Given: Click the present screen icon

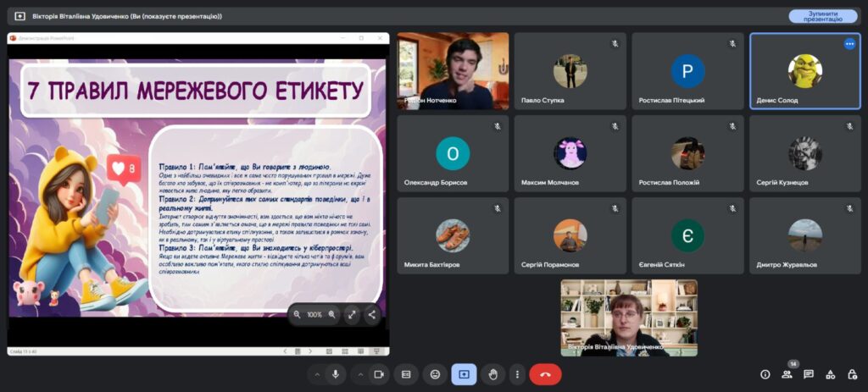Looking at the screenshot, I should point(464,373).
